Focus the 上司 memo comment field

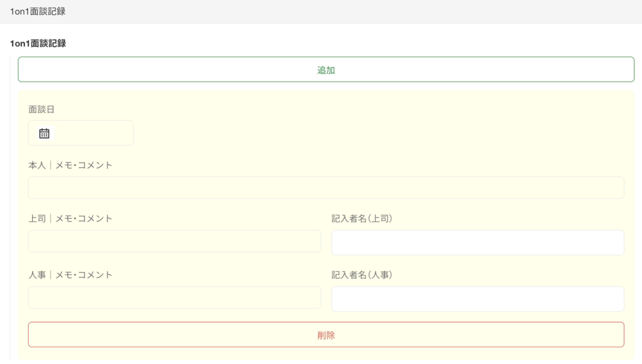174,241
